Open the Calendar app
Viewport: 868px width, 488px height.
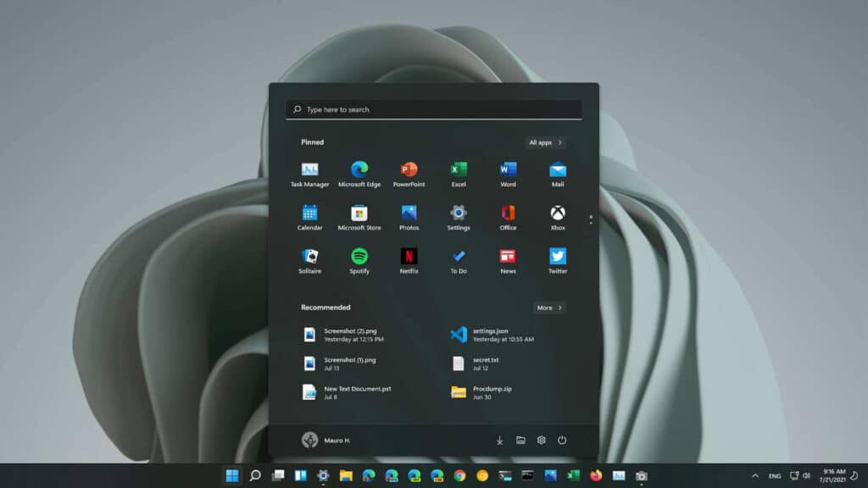tap(309, 218)
